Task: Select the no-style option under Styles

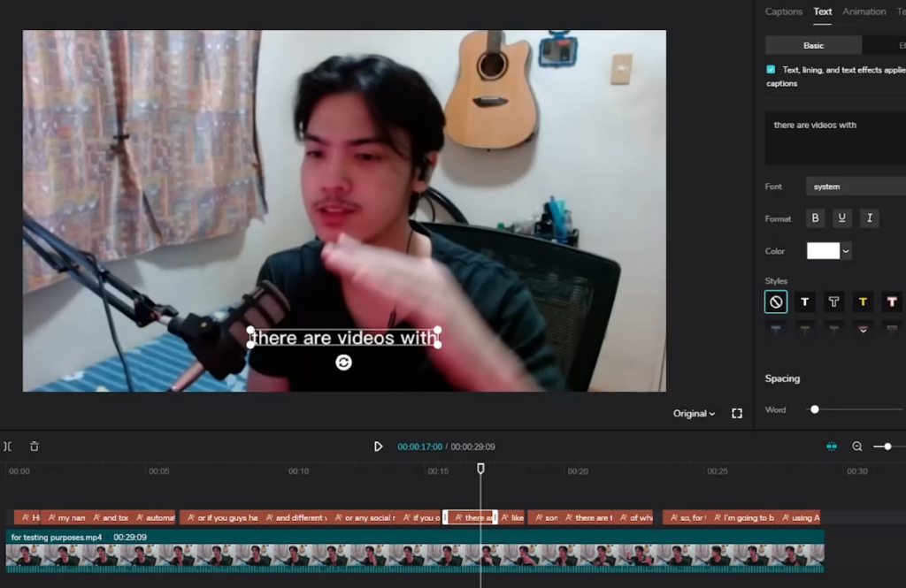Action: [x=776, y=302]
